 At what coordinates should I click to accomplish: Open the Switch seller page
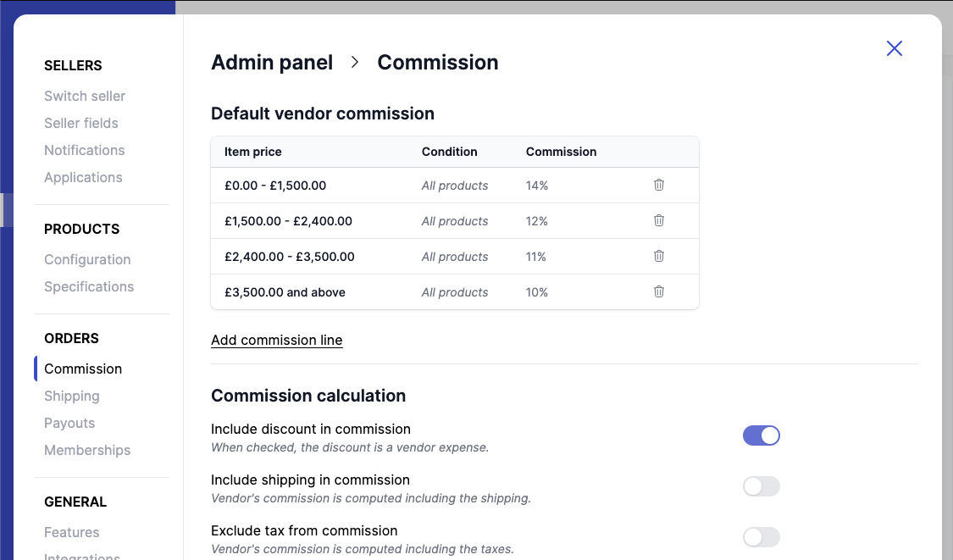[x=85, y=96]
